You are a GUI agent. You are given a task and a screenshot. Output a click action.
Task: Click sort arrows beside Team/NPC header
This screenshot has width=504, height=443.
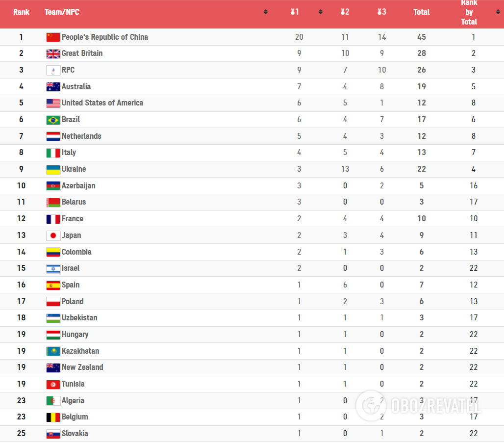266,12
